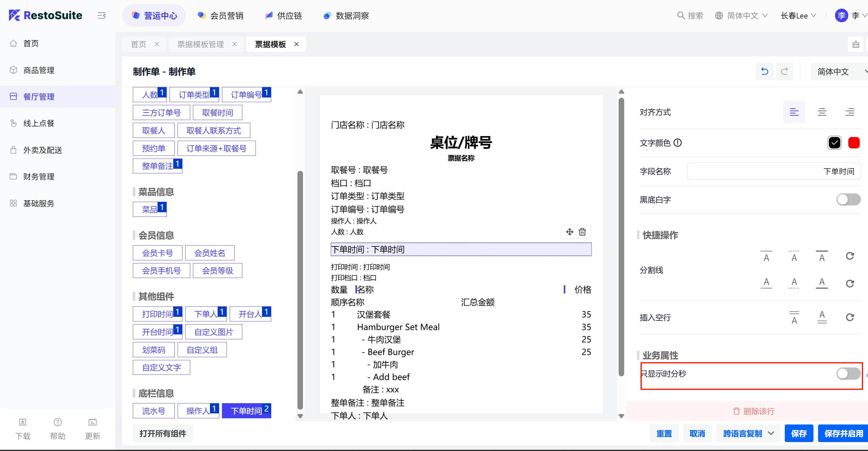This screenshot has width=868, height=451.
Task: Toggle the 黑底白字 switch
Action: click(x=848, y=200)
